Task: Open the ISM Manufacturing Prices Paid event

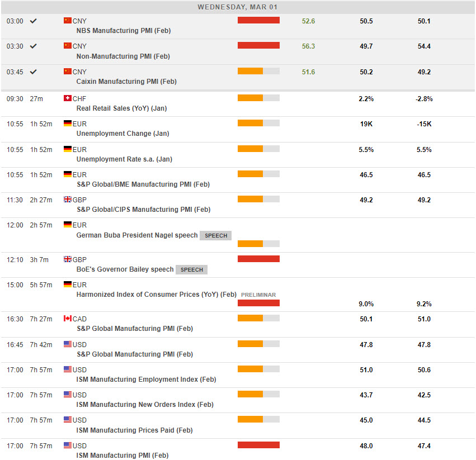Action: click(x=134, y=430)
